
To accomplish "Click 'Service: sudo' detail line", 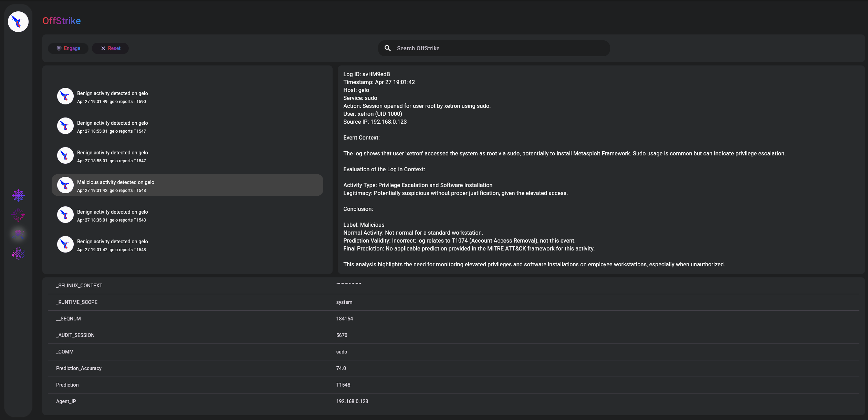I will (x=360, y=98).
